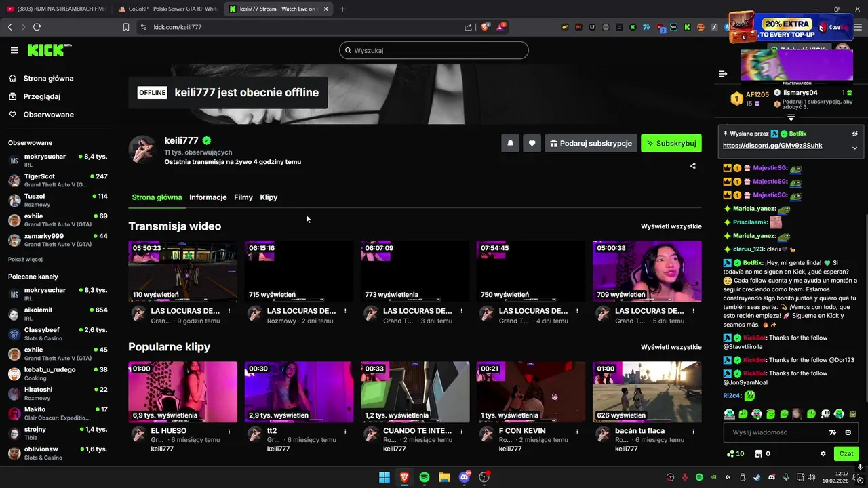The height and width of the screenshot is (488, 868).
Task: Click the Czat send button
Action: click(x=846, y=454)
